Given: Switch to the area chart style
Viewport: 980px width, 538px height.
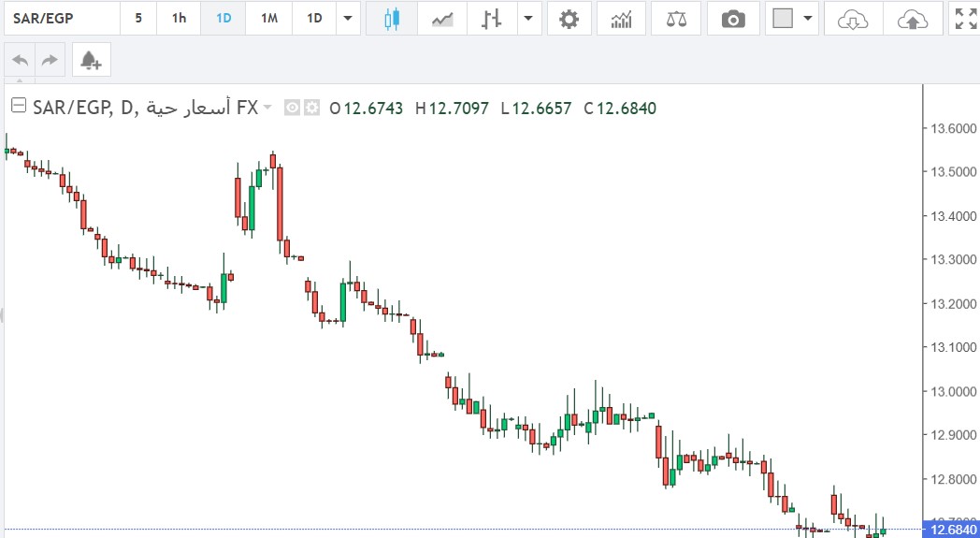Looking at the screenshot, I should [442, 19].
